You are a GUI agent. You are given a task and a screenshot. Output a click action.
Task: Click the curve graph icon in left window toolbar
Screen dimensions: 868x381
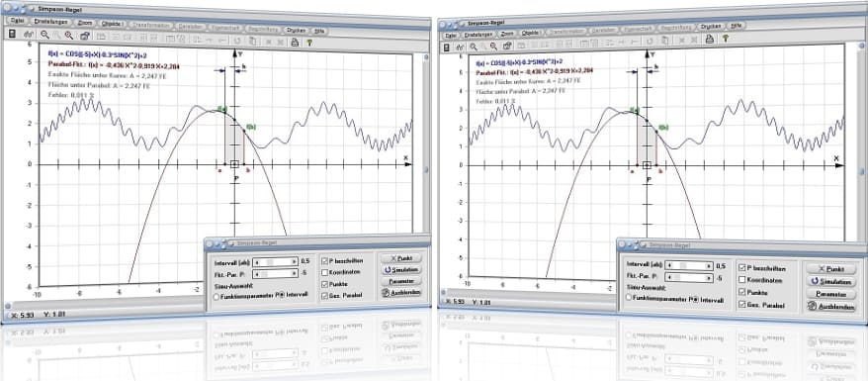(x=28, y=35)
